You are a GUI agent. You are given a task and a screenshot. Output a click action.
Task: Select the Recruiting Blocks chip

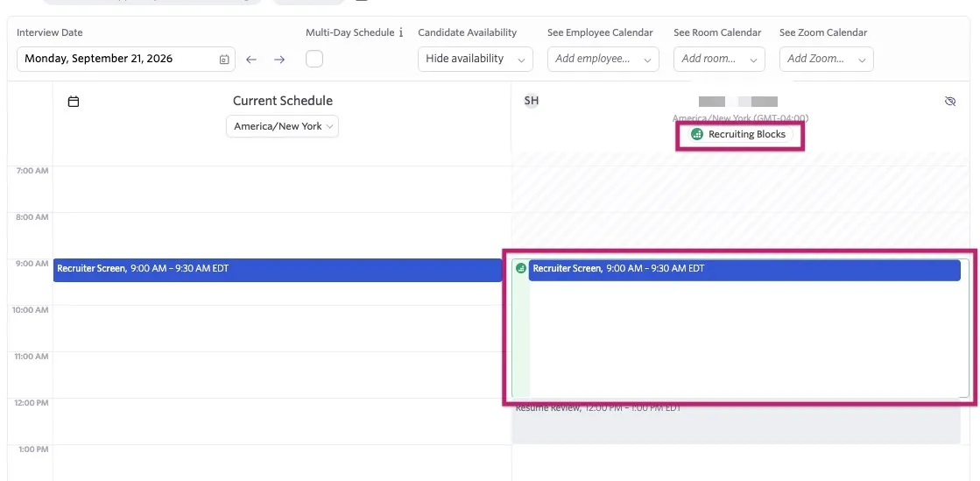(x=740, y=134)
